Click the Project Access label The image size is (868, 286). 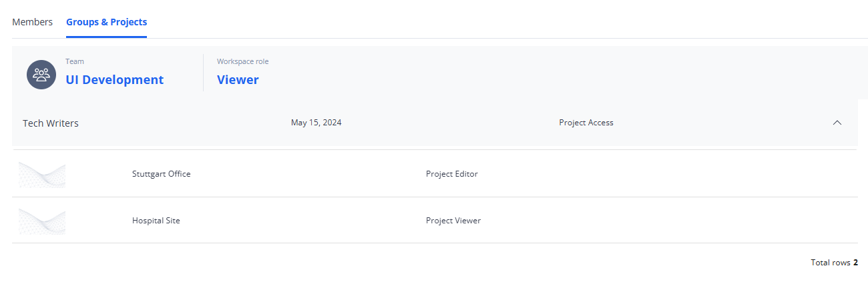(x=586, y=123)
